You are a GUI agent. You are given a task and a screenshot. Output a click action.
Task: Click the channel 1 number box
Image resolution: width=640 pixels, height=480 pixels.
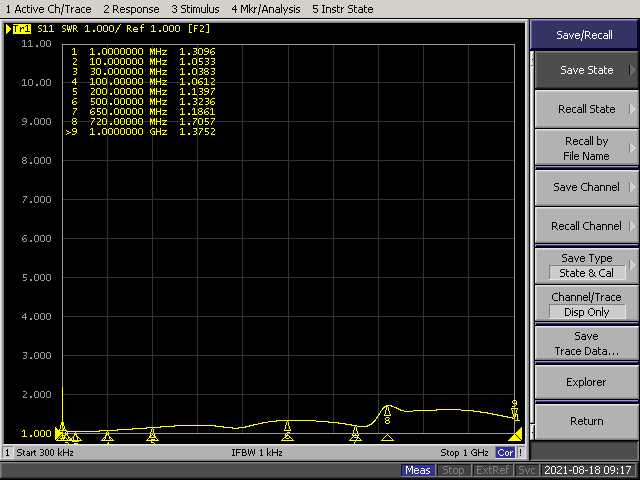7,453
